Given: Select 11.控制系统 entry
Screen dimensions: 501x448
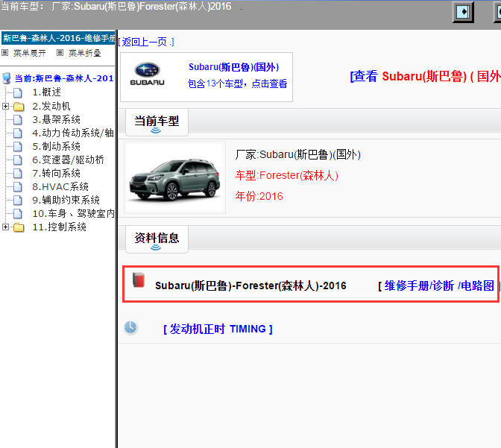Looking at the screenshot, I should (60, 227).
